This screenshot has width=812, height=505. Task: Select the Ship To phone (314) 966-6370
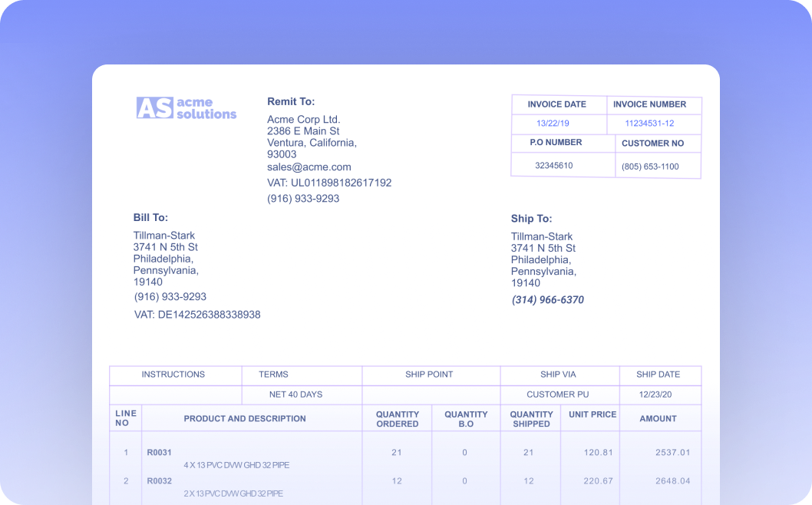[548, 300]
